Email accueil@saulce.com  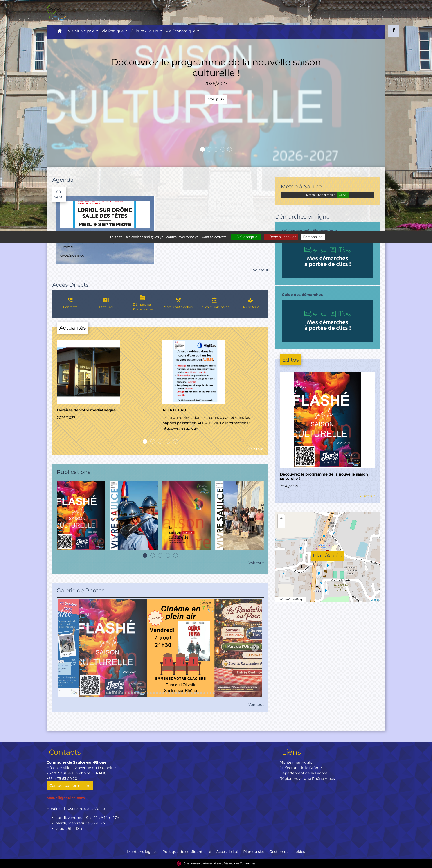click(x=66, y=798)
